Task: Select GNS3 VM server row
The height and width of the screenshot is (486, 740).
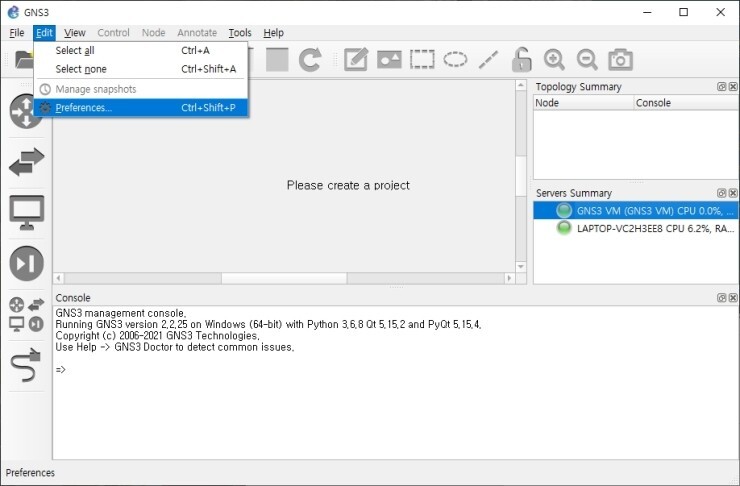Action: 636,210
